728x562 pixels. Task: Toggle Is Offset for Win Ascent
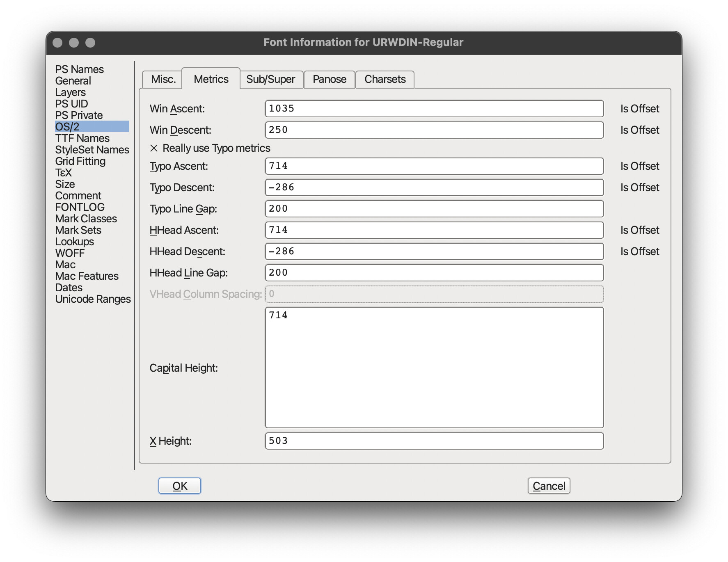click(x=639, y=109)
